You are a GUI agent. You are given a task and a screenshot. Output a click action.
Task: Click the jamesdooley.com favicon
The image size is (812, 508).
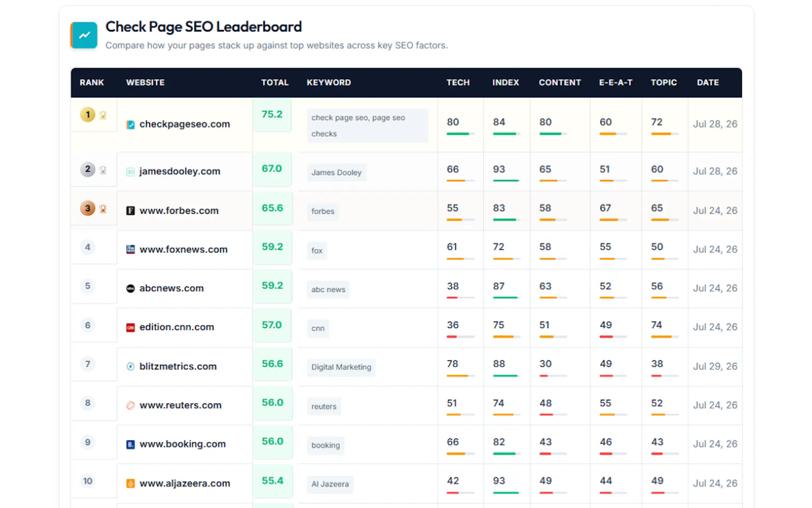(130, 172)
